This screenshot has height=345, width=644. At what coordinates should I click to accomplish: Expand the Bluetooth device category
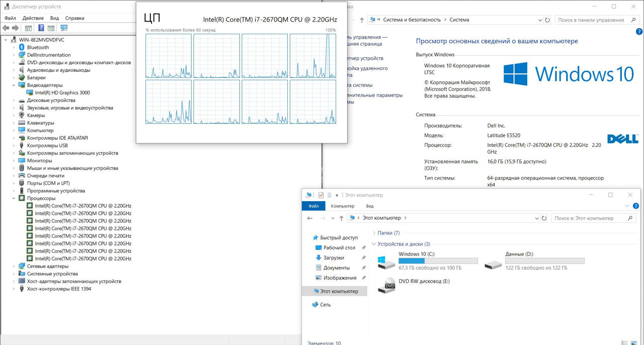(x=14, y=47)
